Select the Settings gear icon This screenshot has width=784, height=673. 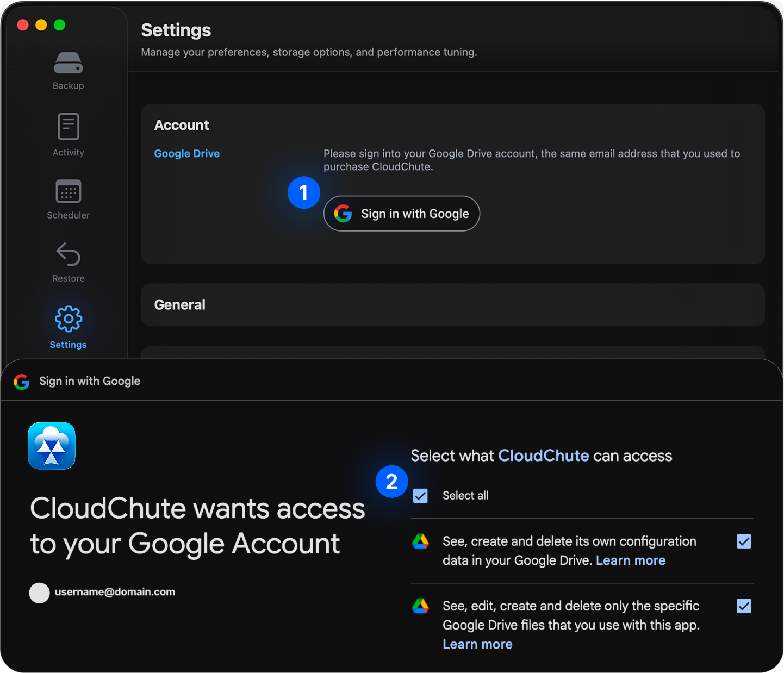pyautogui.click(x=68, y=319)
